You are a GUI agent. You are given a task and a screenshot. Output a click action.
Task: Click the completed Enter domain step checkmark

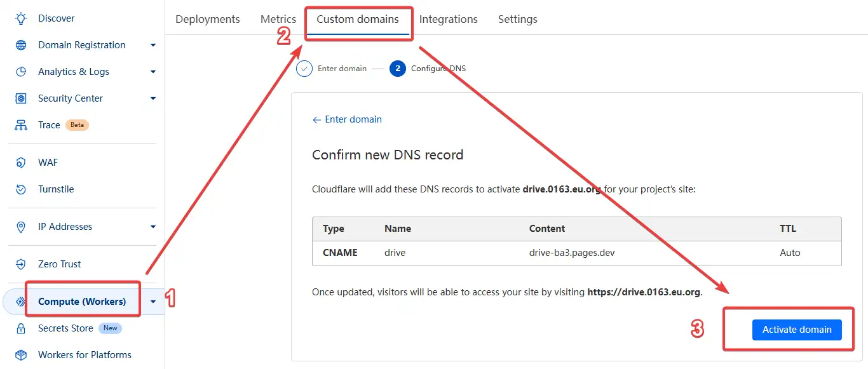click(x=305, y=69)
